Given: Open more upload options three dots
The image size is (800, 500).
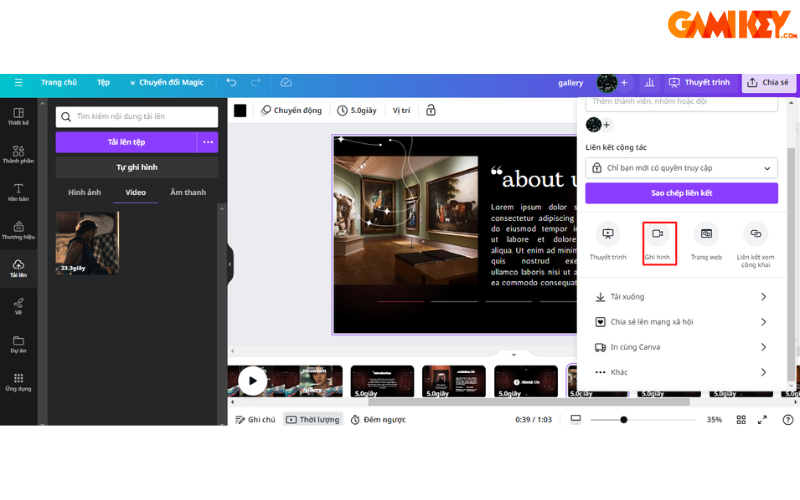Looking at the screenshot, I should point(208,142).
